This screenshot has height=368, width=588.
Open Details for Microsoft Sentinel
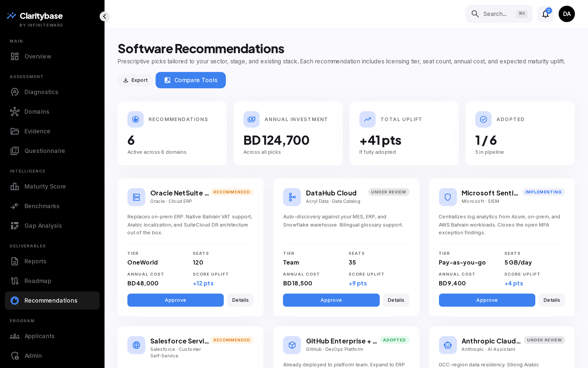(552, 300)
